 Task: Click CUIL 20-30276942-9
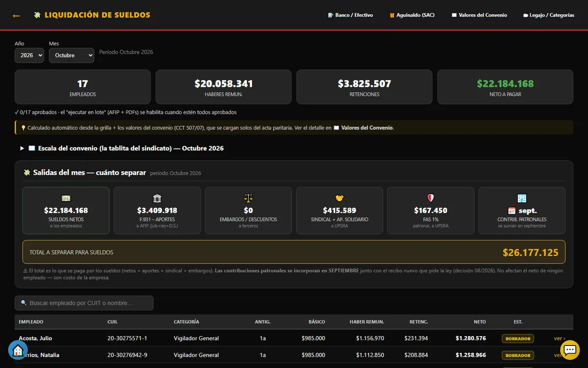tap(127, 355)
